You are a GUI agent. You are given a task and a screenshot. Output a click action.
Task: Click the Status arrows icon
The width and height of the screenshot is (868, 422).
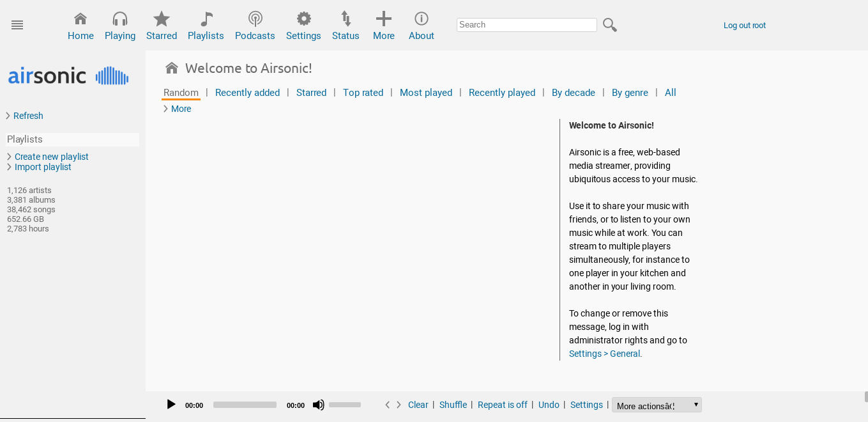click(x=346, y=18)
